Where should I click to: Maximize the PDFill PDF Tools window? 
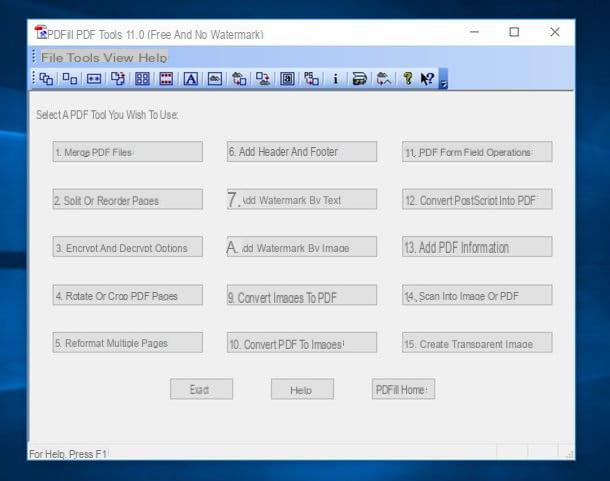click(x=514, y=32)
